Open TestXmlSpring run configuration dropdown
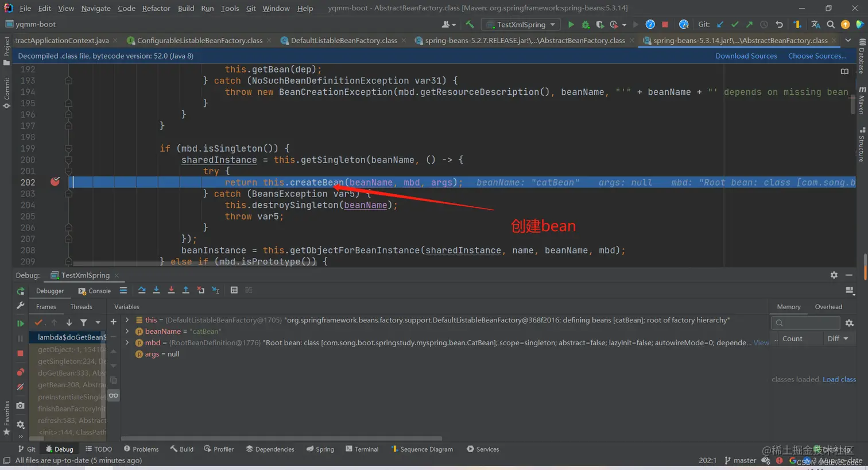 tap(521, 25)
